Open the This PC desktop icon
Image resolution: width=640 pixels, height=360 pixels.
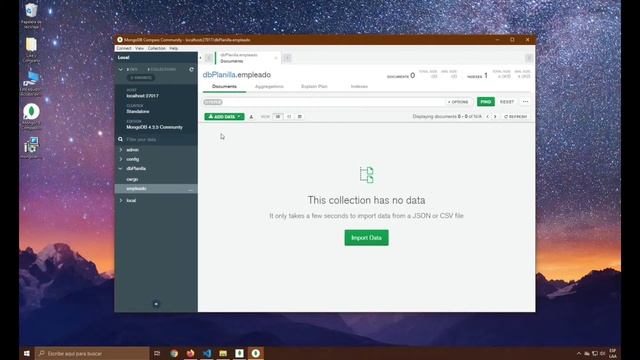pyautogui.click(x=31, y=83)
